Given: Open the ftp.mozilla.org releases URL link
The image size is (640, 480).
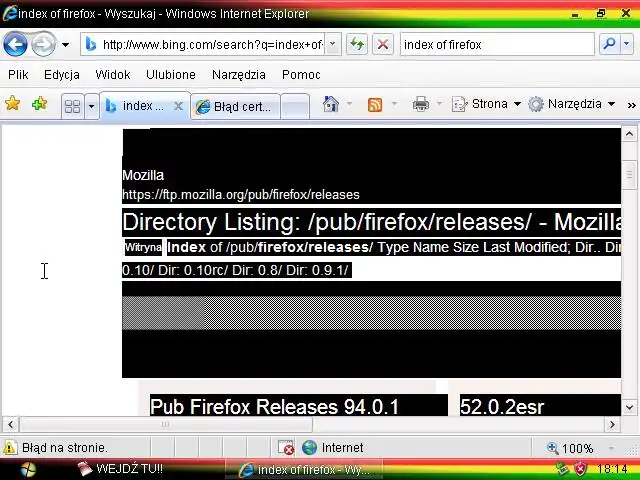Looking at the screenshot, I should coord(241,194).
